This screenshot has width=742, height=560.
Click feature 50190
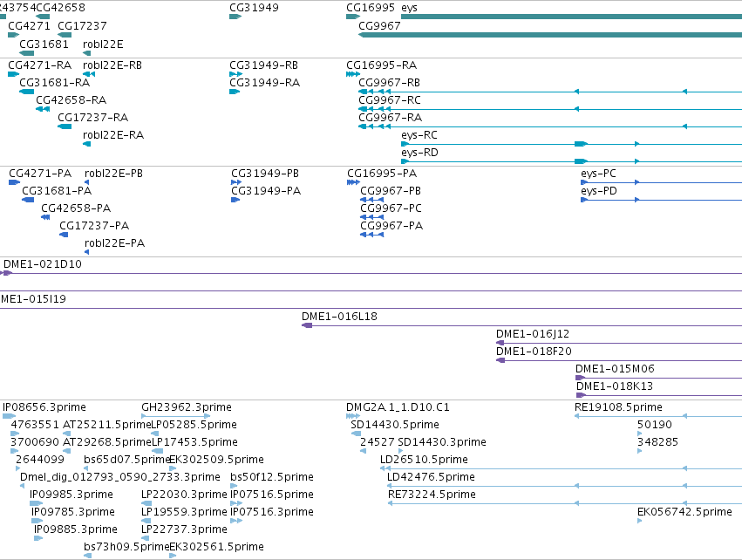click(655, 425)
